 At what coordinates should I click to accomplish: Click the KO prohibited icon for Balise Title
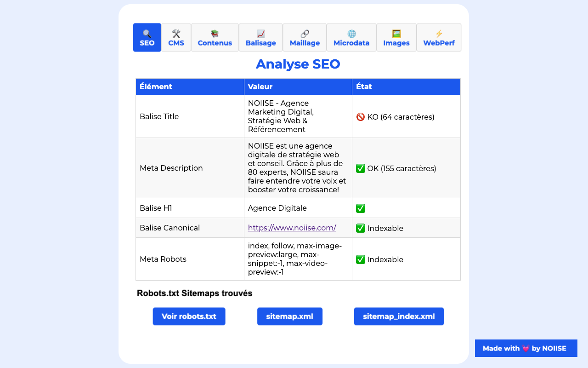pos(361,117)
